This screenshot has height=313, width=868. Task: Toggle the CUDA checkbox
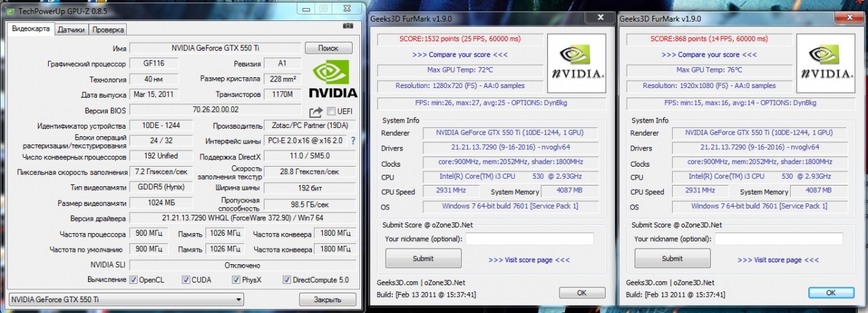coord(186,280)
